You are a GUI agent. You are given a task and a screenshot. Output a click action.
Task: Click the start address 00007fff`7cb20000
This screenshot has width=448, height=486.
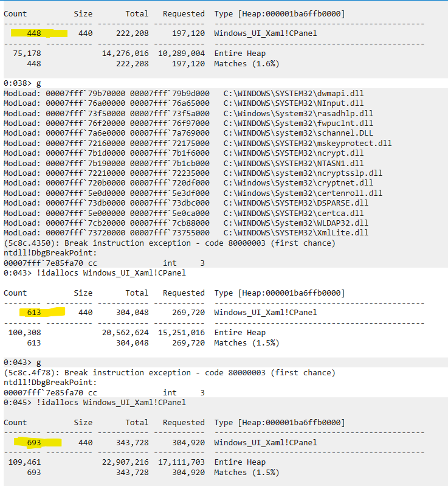click(x=86, y=223)
